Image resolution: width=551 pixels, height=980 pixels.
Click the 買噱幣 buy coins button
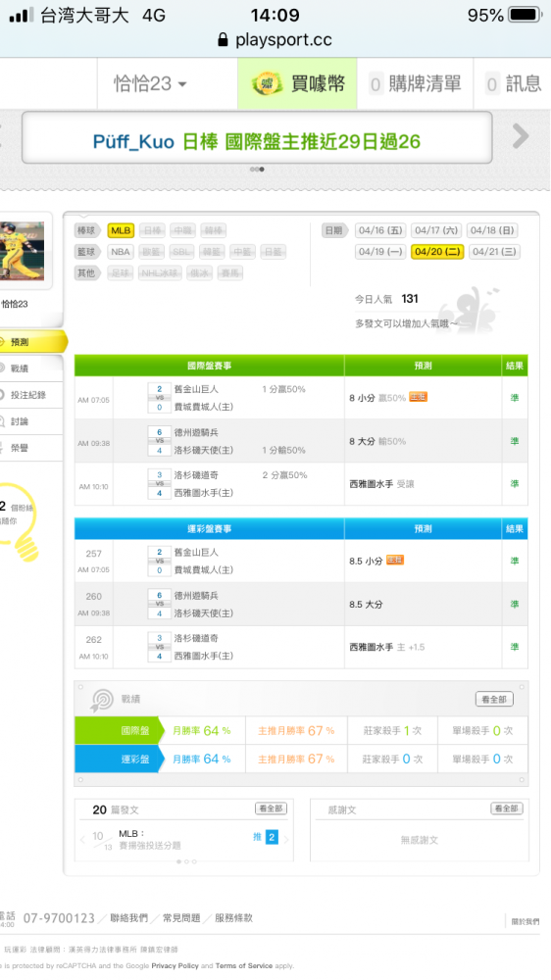(x=297, y=83)
